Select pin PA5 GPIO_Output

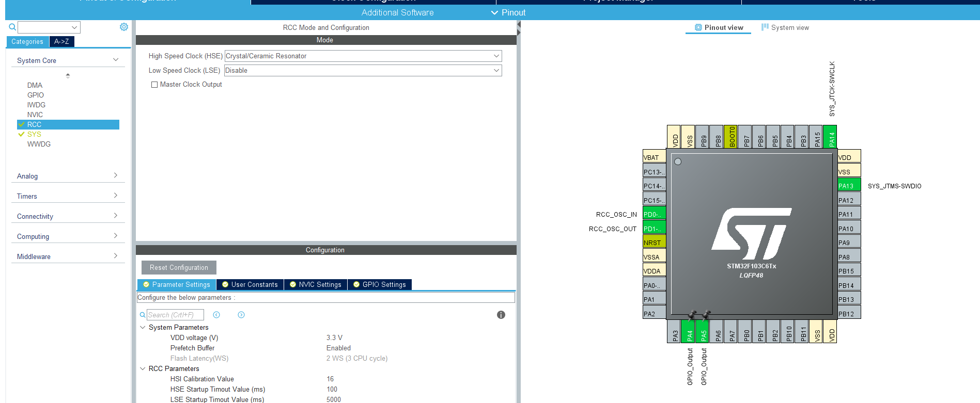(702, 331)
